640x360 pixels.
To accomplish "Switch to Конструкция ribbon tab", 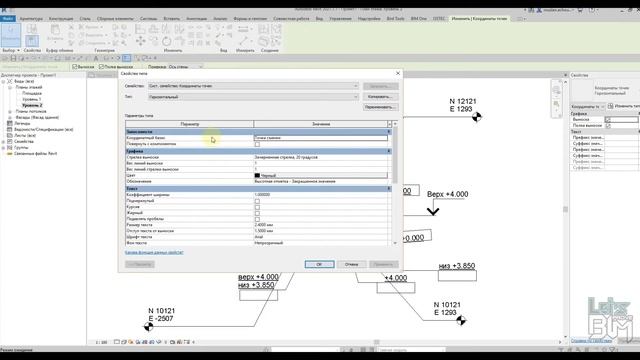I will (61, 19).
